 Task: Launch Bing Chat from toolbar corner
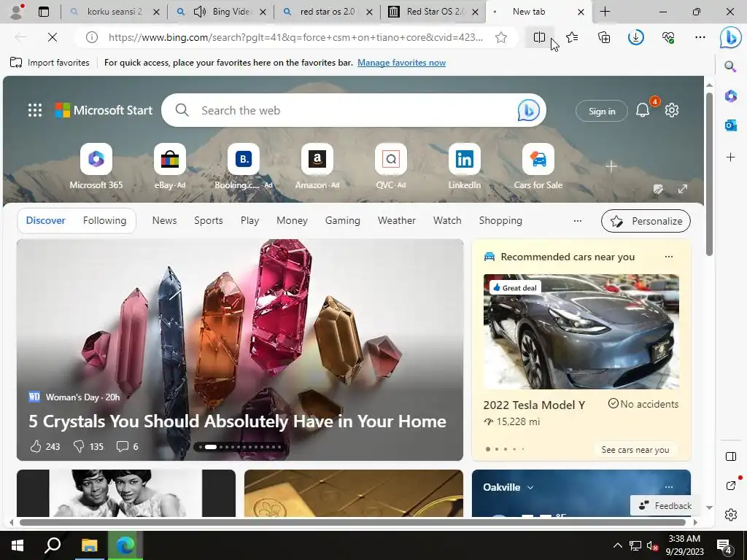pos(730,38)
